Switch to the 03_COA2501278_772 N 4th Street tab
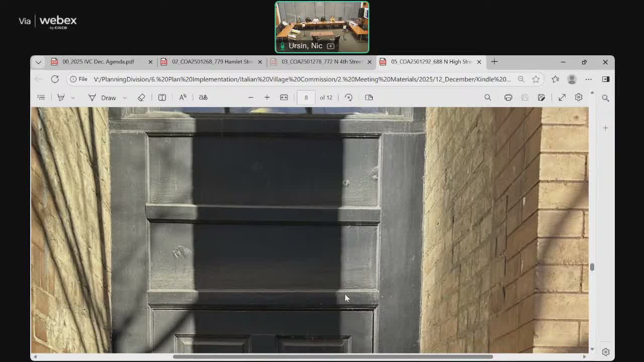The image size is (644, 362). [x=321, y=62]
